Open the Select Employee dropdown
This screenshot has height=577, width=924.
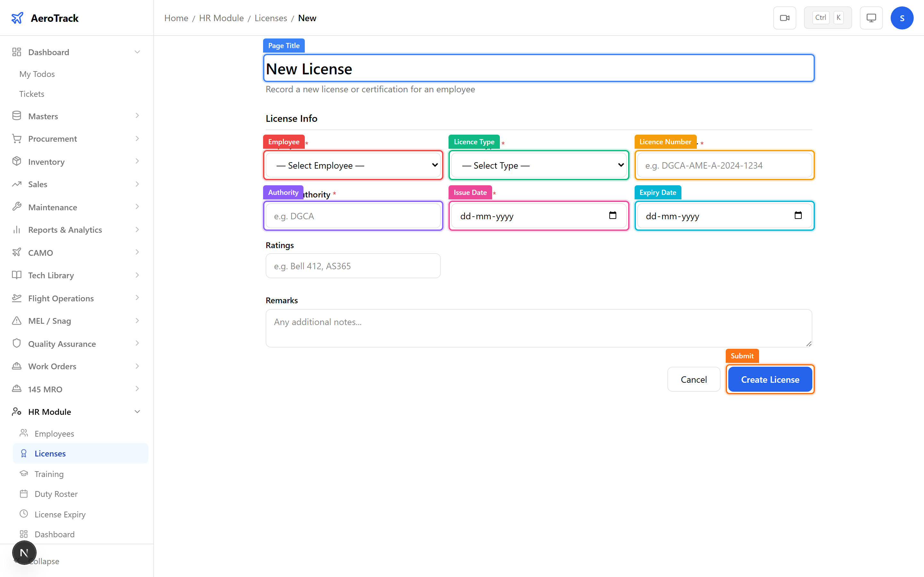(352, 165)
